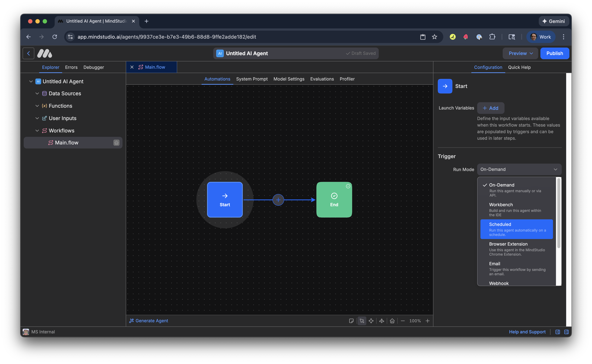
Task: Publish the AI agent
Action: [555, 53]
